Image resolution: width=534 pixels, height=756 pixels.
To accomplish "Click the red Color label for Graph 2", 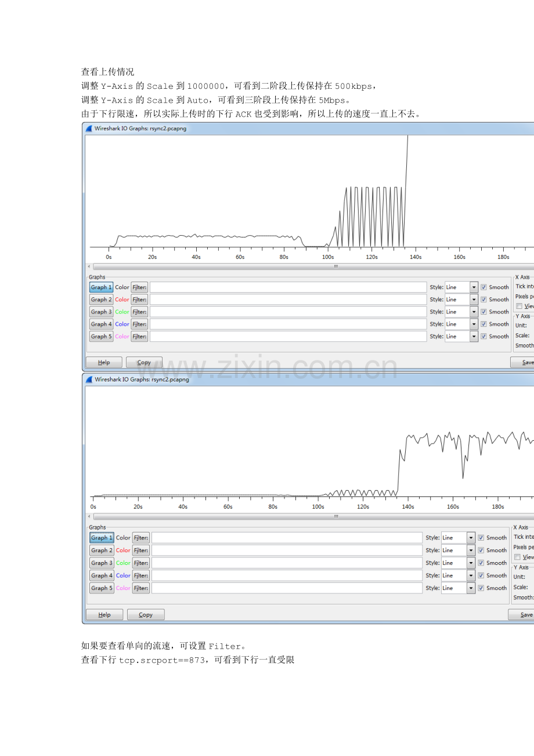I will (122, 299).
